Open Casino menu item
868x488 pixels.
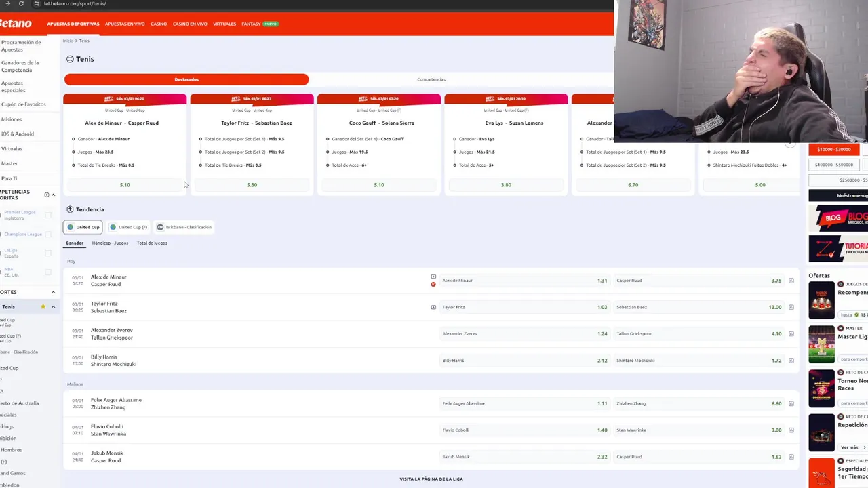coord(159,24)
